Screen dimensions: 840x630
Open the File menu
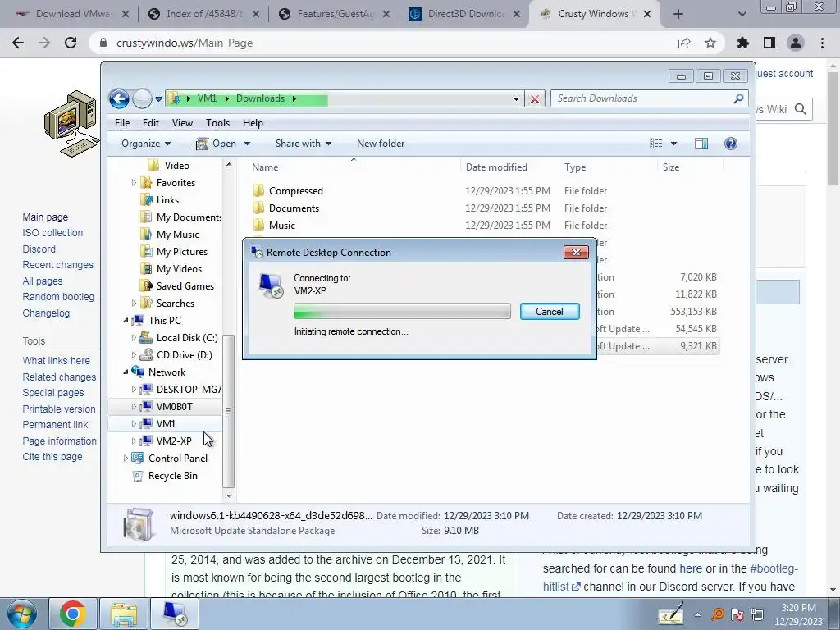click(x=122, y=123)
